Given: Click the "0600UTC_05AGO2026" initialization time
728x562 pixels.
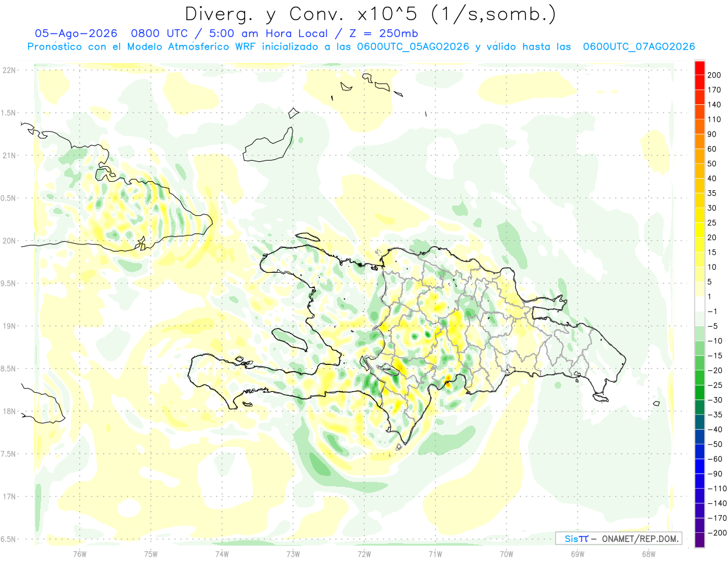Looking at the screenshot, I should tap(413, 47).
